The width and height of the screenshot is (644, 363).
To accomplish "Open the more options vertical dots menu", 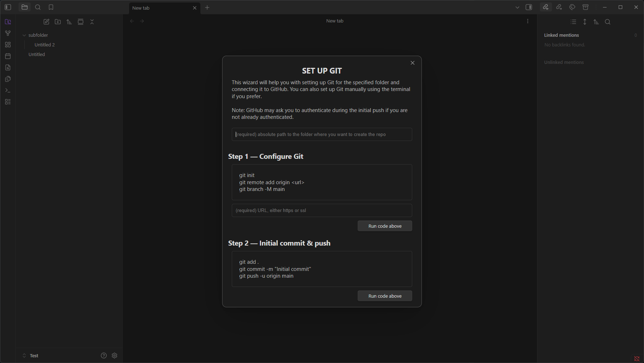I will pos(528,21).
